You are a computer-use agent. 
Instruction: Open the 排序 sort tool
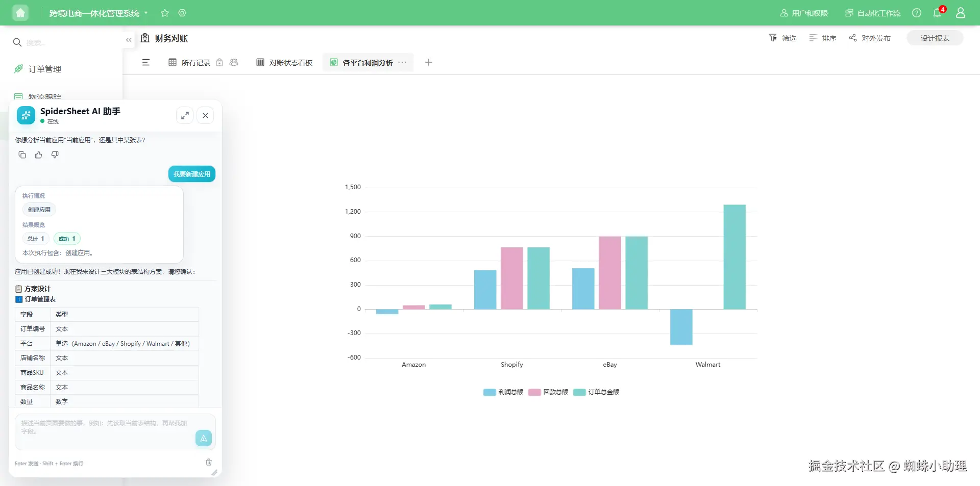click(x=823, y=38)
